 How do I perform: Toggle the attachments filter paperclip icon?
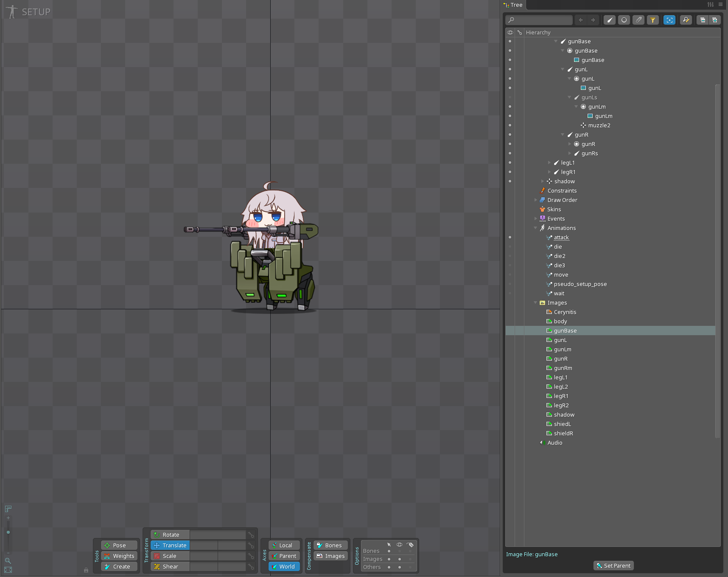(638, 20)
